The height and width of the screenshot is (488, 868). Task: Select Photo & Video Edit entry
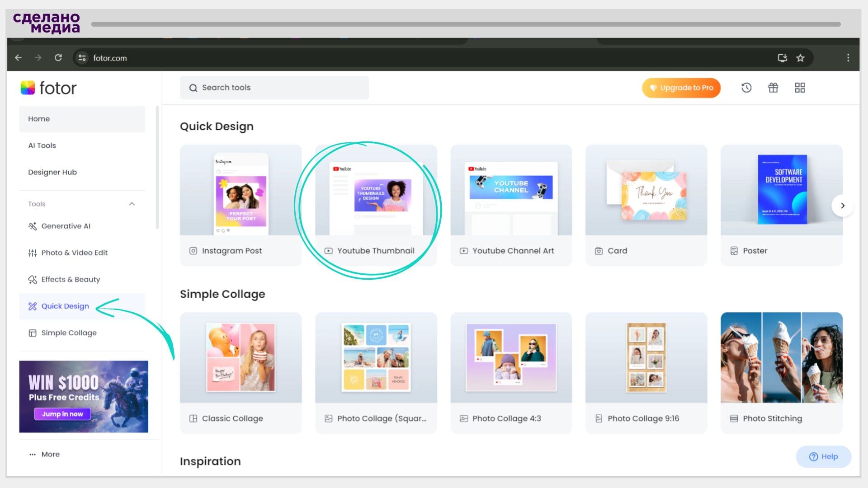82,253
